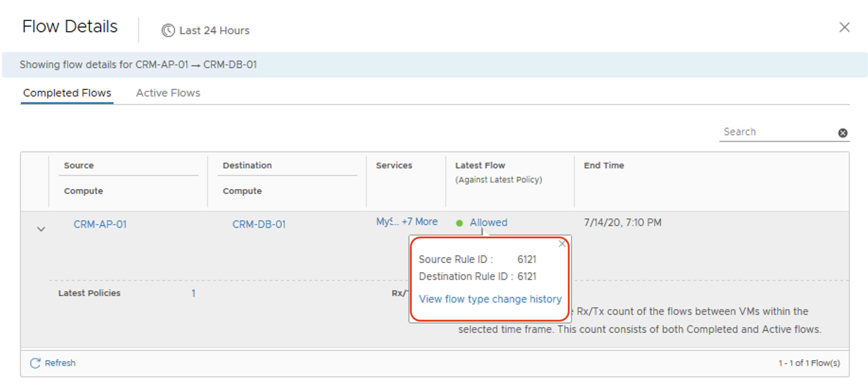This screenshot has width=868, height=385.
Task: Close the rule ID popup
Action: [562, 244]
